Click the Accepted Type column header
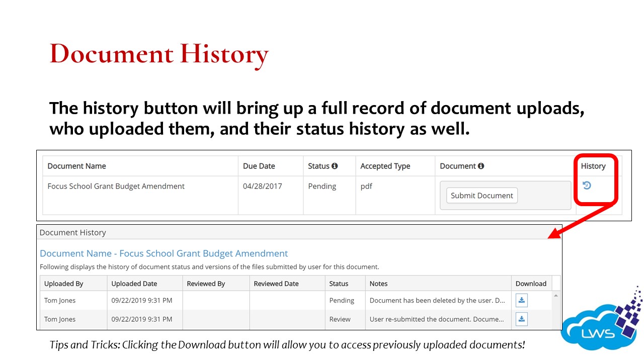644x362 pixels. click(x=385, y=166)
